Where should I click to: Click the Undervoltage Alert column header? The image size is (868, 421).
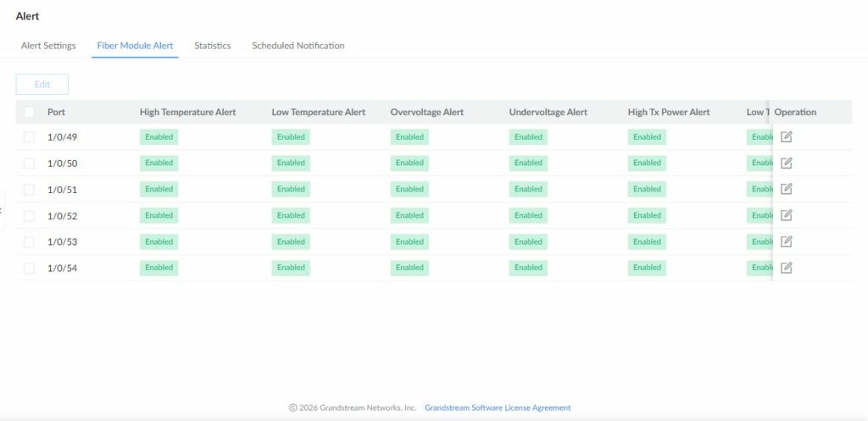tap(548, 113)
